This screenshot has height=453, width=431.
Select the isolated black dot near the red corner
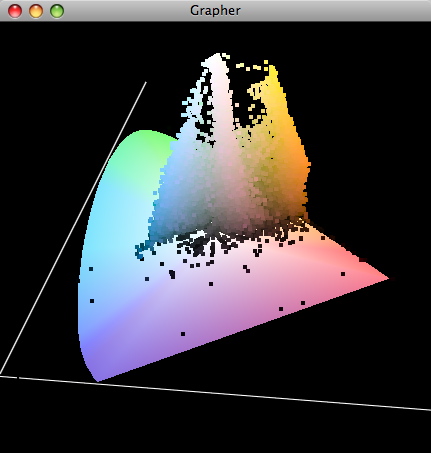tap(343, 274)
